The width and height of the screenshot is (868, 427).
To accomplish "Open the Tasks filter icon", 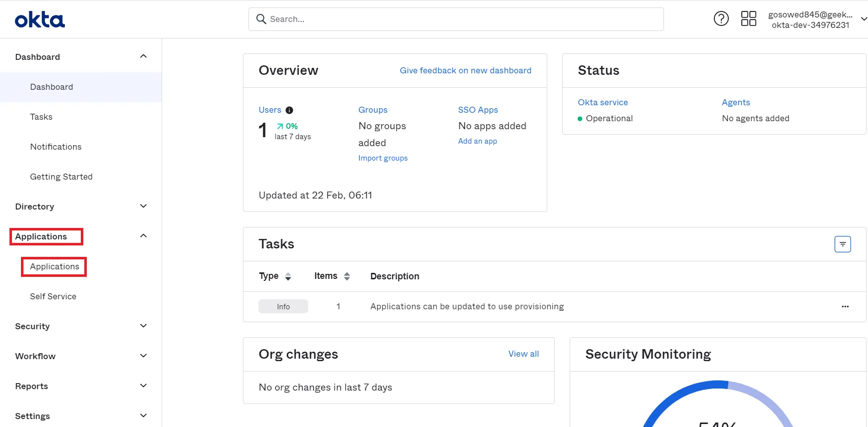I will tap(843, 244).
